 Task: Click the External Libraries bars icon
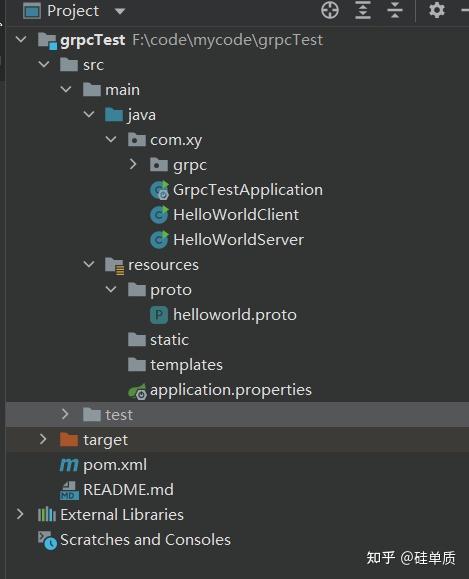[x=47, y=514]
